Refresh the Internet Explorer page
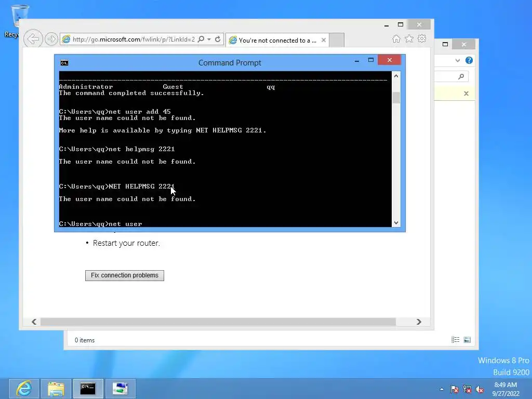The width and height of the screenshot is (532, 399). point(218,39)
